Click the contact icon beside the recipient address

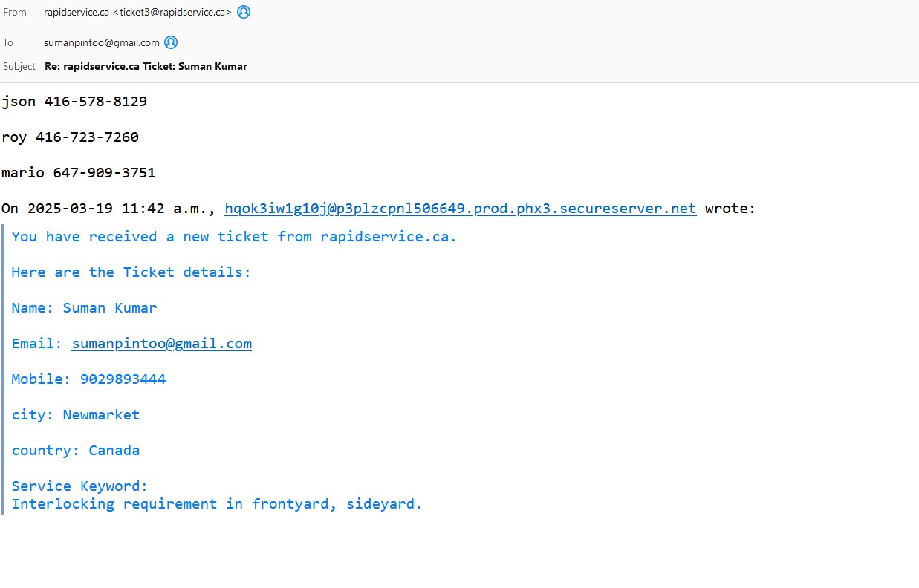point(171,42)
